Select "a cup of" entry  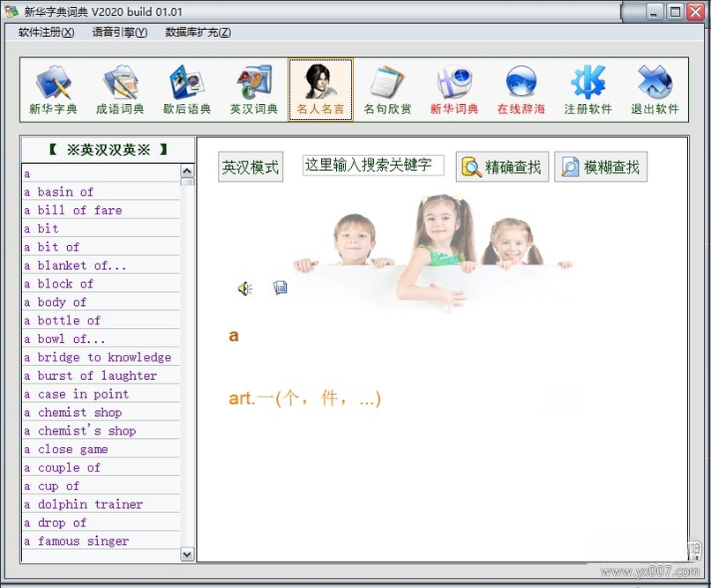coord(101,486)
